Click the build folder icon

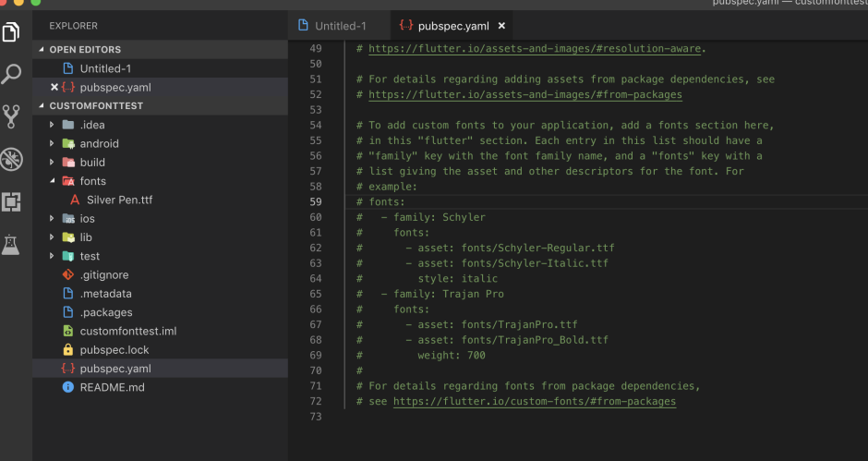68,163
